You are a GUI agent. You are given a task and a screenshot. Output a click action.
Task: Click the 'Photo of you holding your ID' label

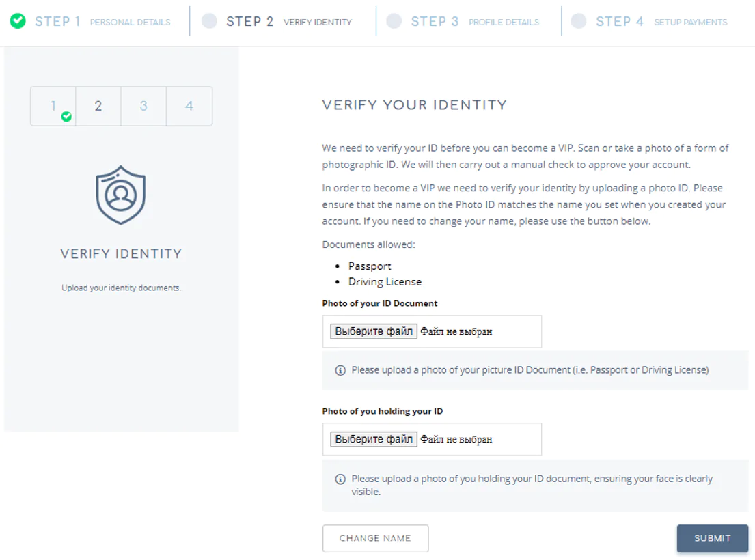click(x=383, y=411)
